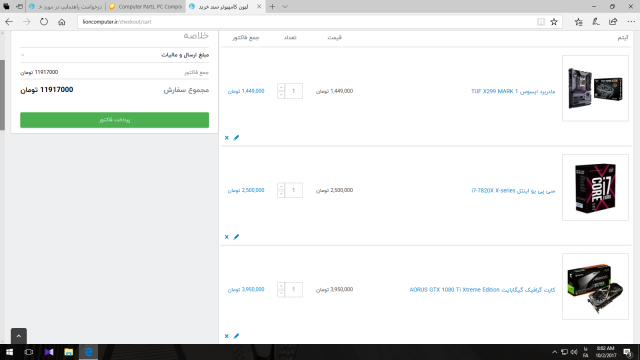Open the browser home page
The height and width of the screenshot is (360, 640).
point(62,22)
